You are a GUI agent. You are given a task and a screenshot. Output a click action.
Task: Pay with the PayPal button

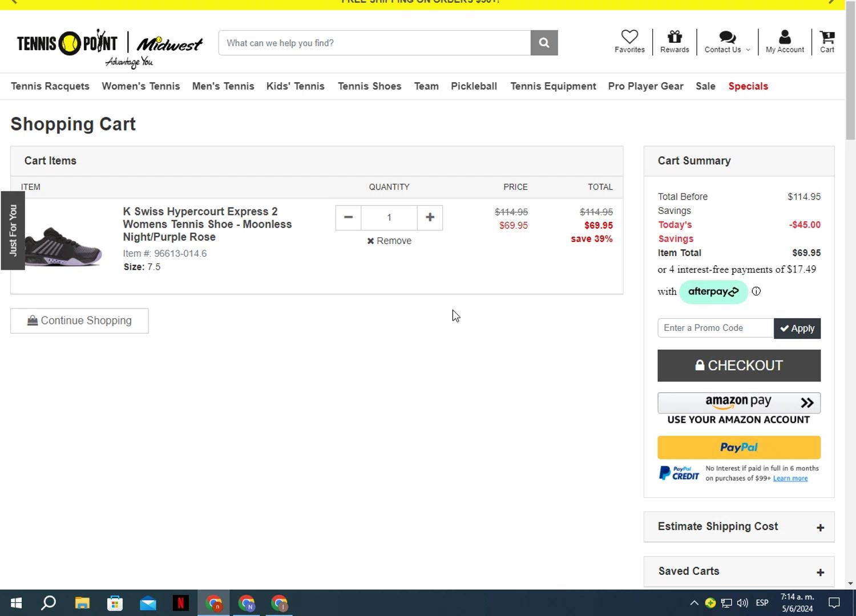click(739, 448)
